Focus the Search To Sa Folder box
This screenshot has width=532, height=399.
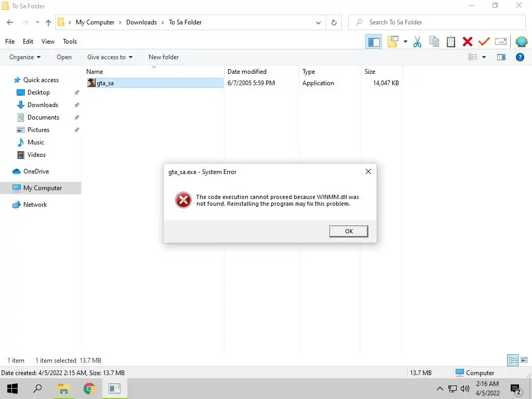click(x=437, y=22)
